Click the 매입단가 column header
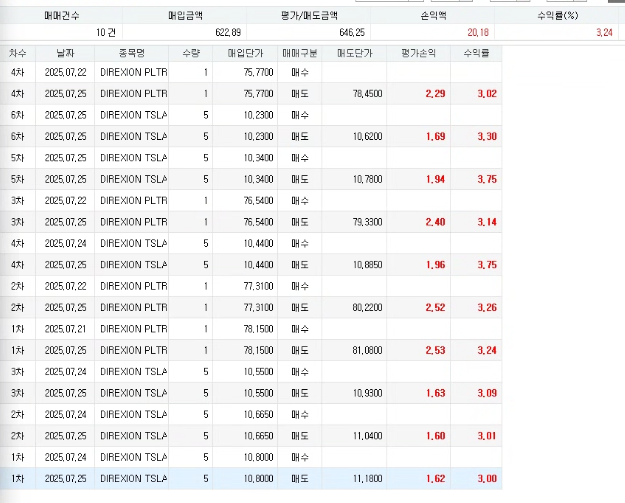Viewport: 625px width, 503px height. click(x=245, y=53)
